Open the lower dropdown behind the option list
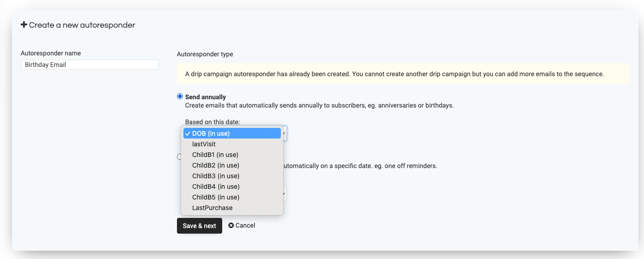The image size is (644, 259). pos(285,194)
